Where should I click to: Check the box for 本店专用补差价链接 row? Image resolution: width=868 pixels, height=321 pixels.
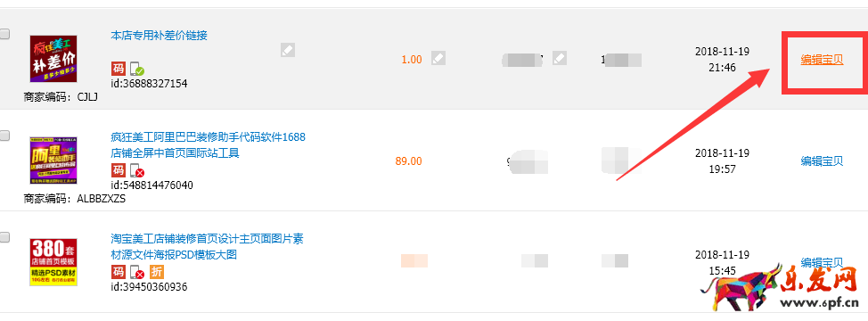(x=4, y=34)
